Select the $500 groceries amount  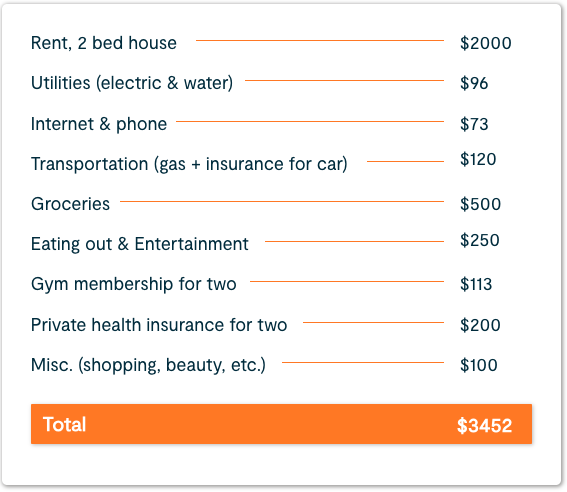click(481, 204)
